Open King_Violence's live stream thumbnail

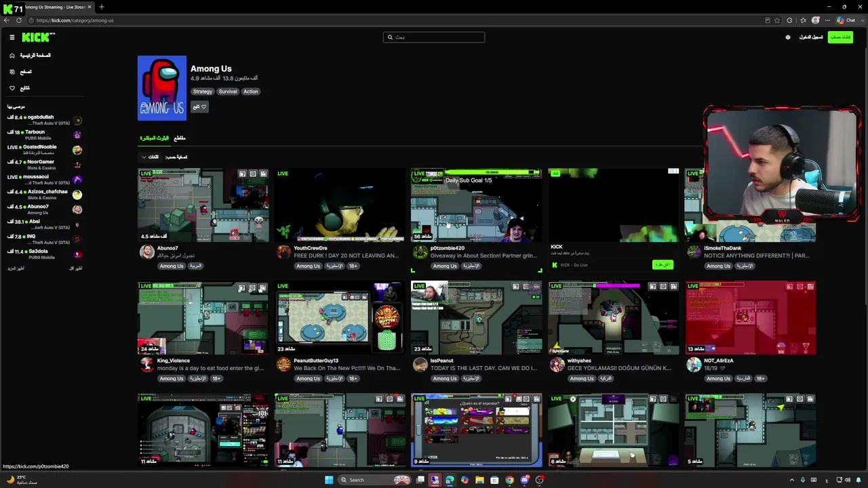pos(203,318)
